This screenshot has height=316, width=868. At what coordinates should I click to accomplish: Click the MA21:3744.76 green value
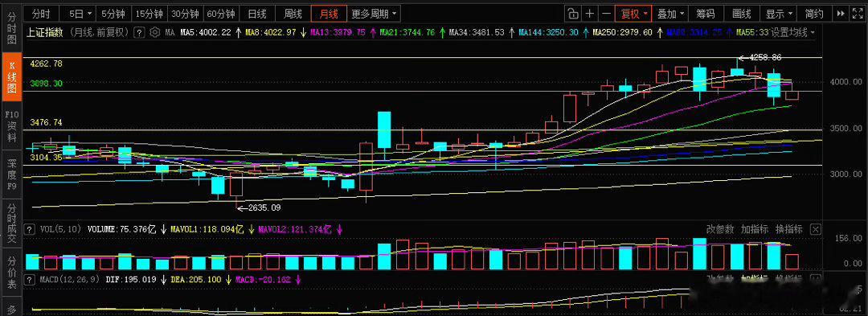(x=407, y=32)
